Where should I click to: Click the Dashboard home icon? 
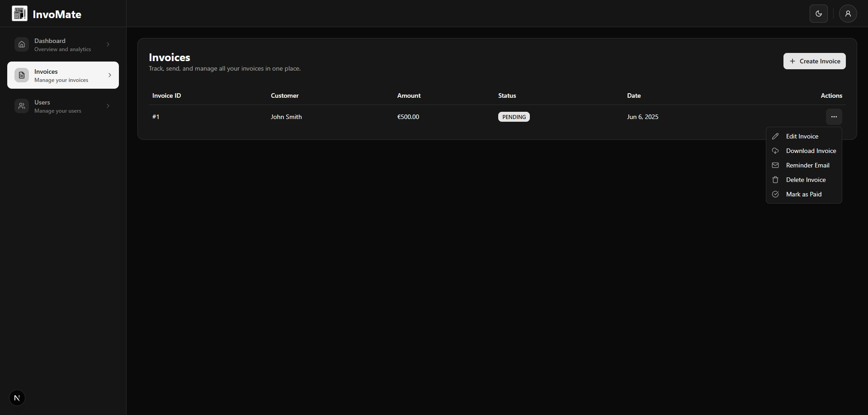(x=22, y=44)
